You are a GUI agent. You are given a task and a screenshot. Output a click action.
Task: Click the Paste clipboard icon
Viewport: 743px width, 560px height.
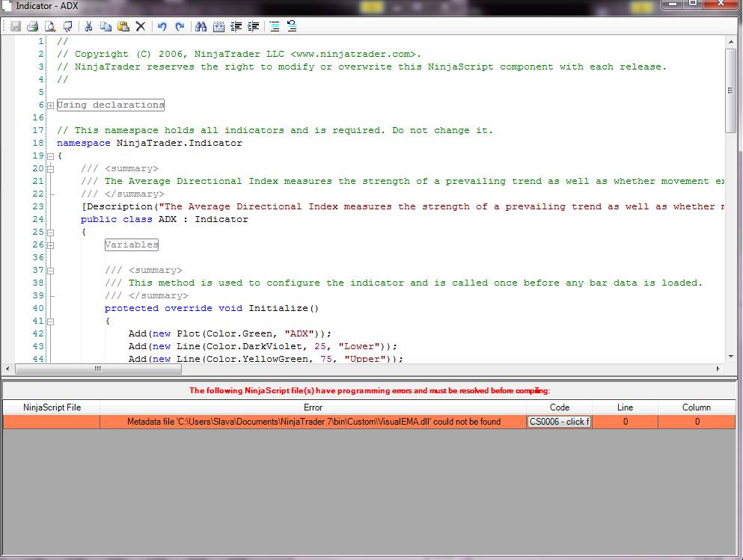(x=123, y=26)
